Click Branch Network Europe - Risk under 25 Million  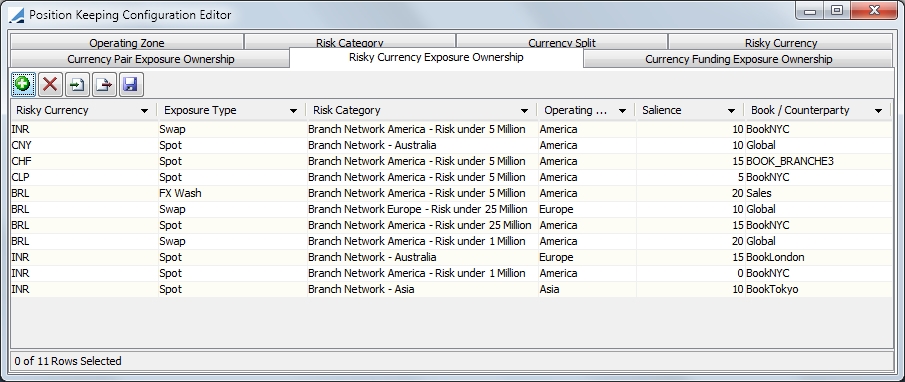(x=421, y=209)
